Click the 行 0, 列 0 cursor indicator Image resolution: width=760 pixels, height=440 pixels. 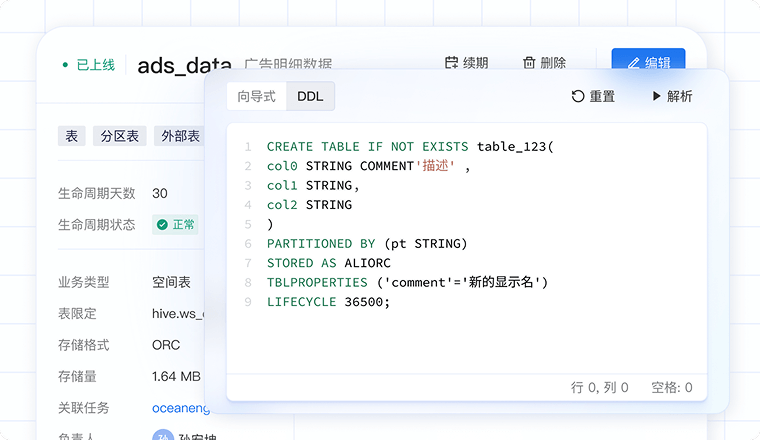point(599,387)
